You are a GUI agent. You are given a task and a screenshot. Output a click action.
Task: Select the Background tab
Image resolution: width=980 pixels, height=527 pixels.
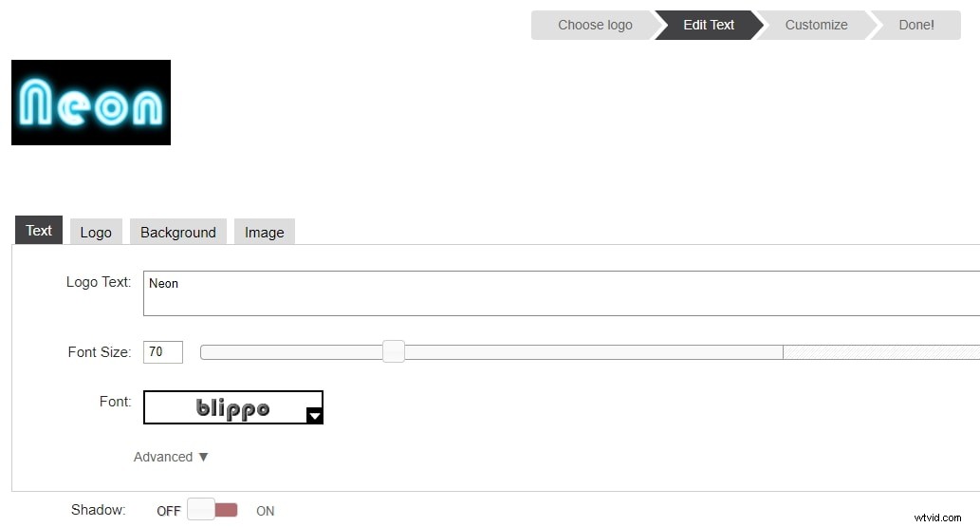pyautogui.click(x=178, y=232)
